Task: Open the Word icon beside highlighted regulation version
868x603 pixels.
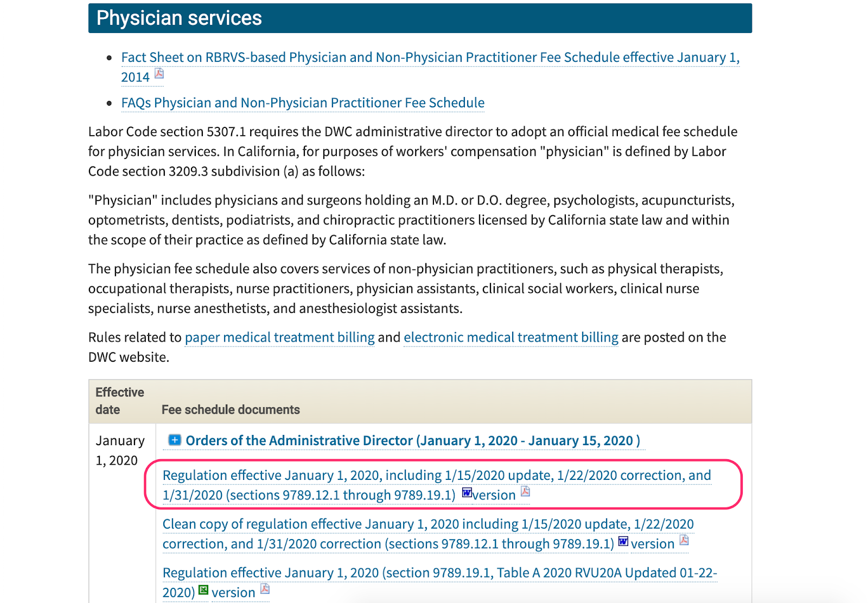Action: coord(467,493)
